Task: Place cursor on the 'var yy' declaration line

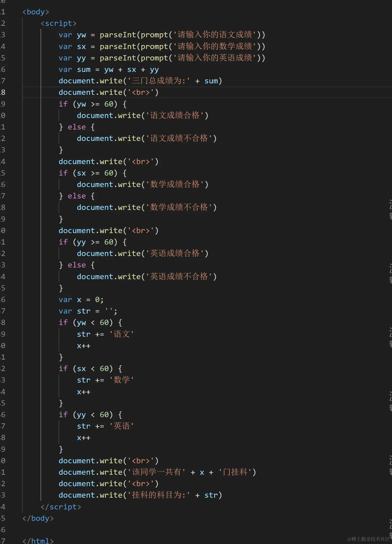Action: [162, 58]
